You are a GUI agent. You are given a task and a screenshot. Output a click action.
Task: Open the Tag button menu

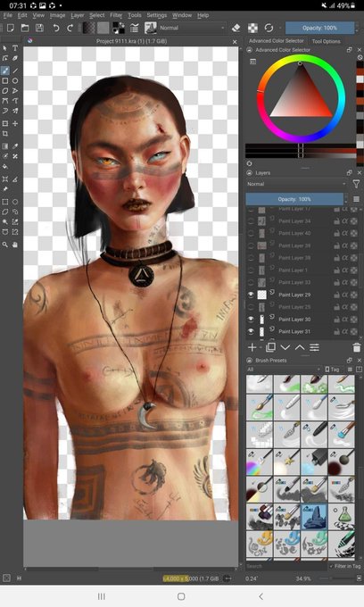click(333, 370)
